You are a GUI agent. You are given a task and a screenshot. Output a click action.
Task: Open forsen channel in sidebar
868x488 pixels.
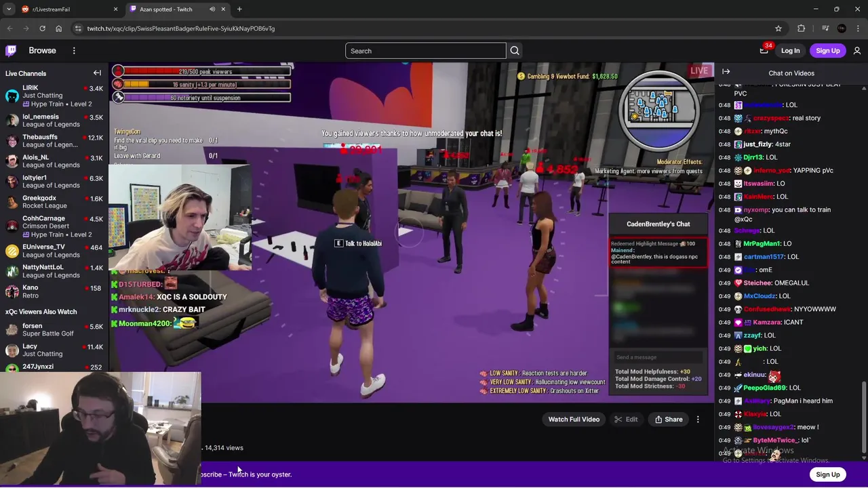(54, 329)
